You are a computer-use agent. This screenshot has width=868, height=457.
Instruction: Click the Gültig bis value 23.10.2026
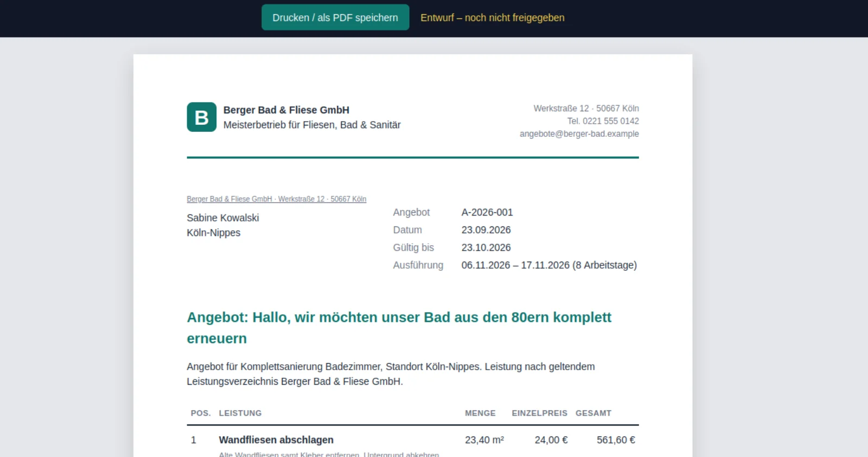point(486,247)
